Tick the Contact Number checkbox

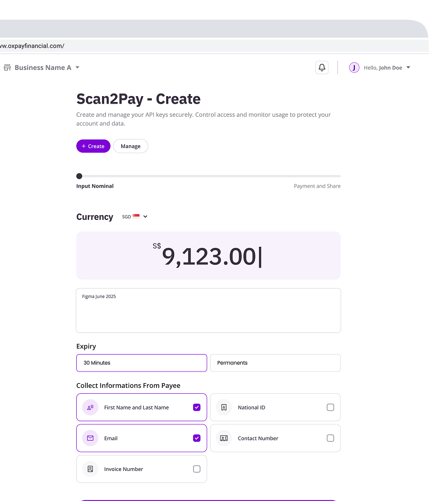(x=330, y=438)
